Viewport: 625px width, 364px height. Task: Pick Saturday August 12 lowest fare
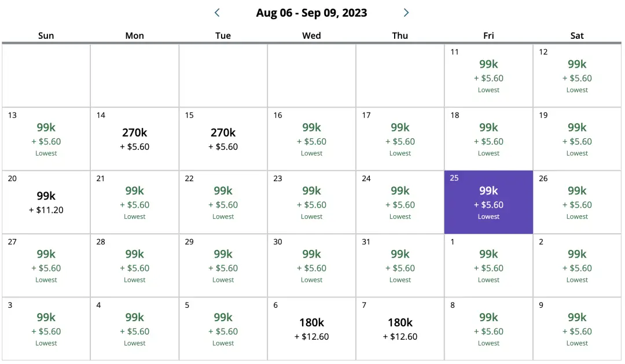pyautogui.click(x=577, y=75)
